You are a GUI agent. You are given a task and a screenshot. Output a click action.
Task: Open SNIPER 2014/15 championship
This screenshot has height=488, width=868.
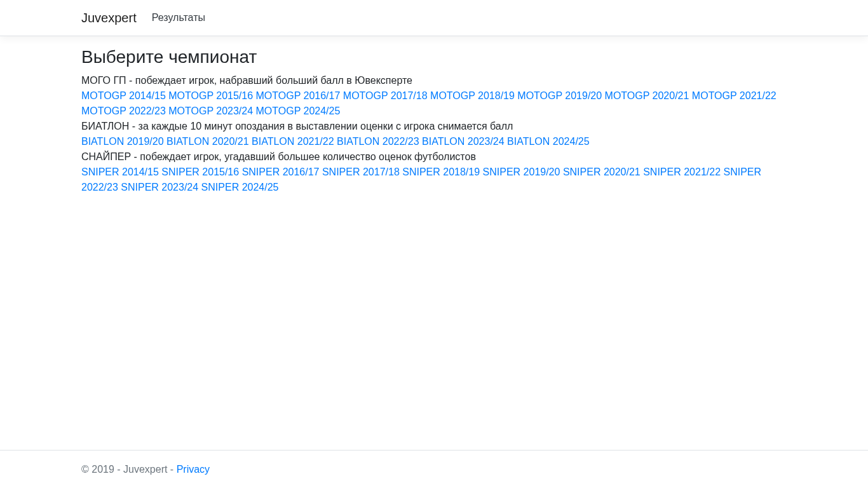120,172
